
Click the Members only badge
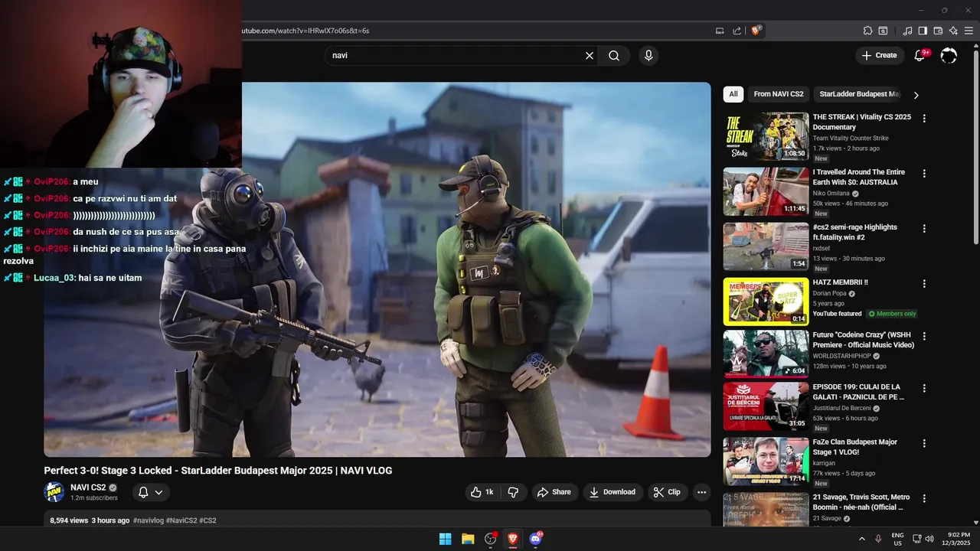pyautogui.click(x=892, y=314)
